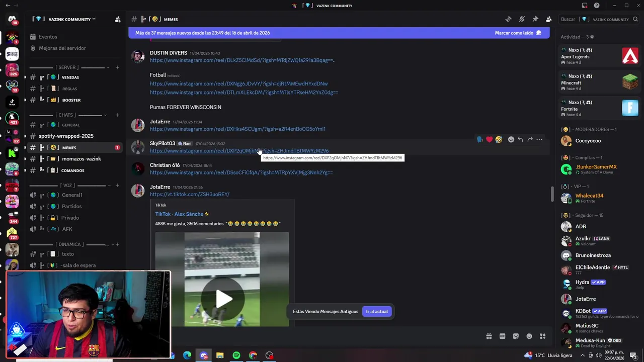Open Actividad settings gear icon
Viewport: 644px width, 362px height.
coord(592,37)
